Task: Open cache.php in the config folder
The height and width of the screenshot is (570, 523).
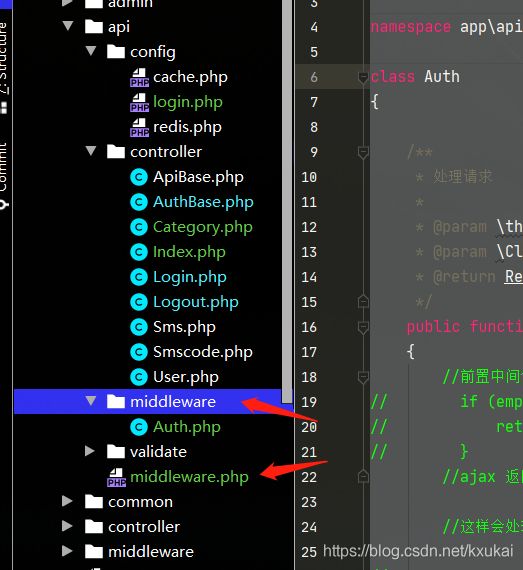Action: 190,77
